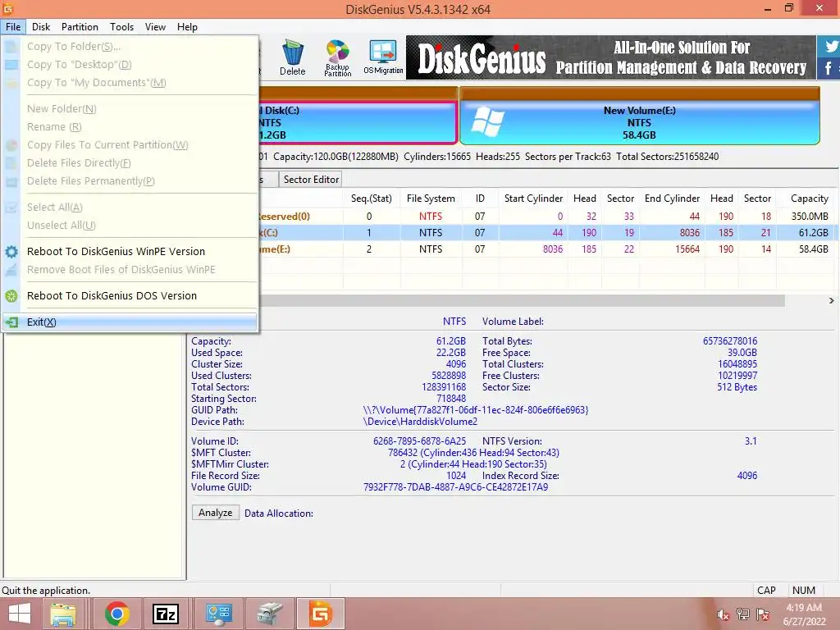Click start cylinder value 8036 in the E: row

pyautogui.click(x=552, y=249)
